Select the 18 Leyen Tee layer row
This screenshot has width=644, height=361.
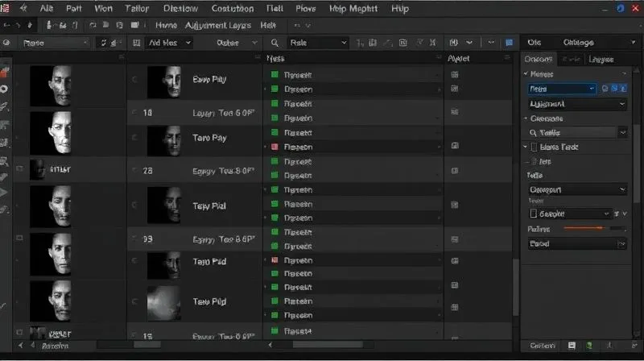coord(195,113)
